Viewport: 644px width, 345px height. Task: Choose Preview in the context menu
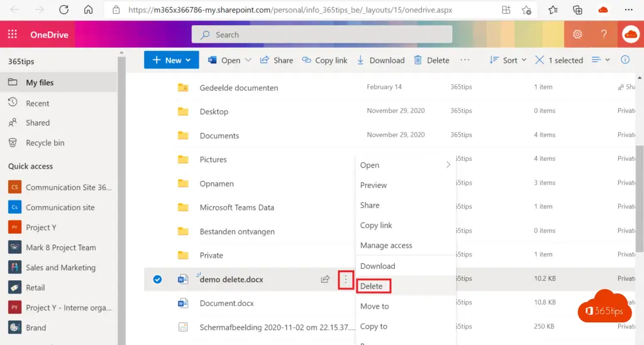[x=405, y=185]
